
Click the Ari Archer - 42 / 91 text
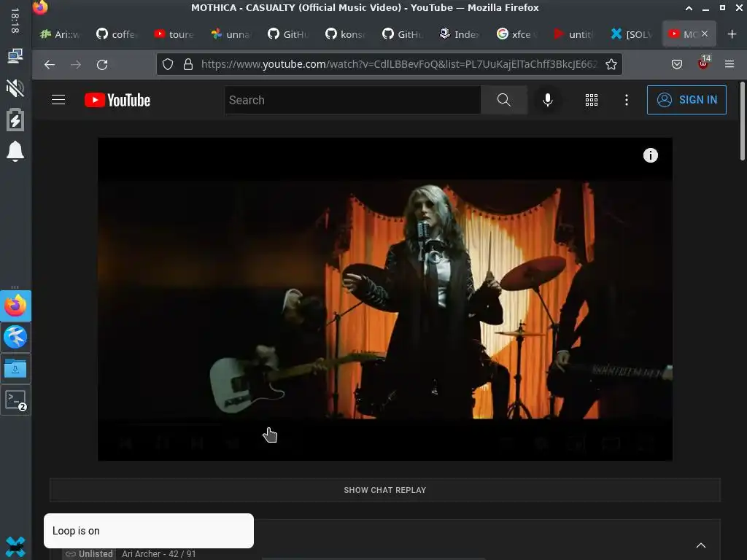158,554
